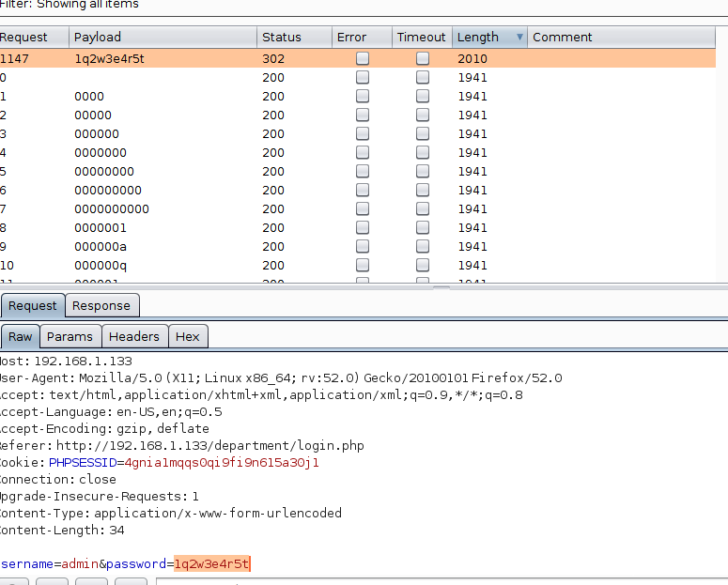Screen dimensions: 728x585
Task: Tick the Timeout checkbox for request 1147
Action: pos(423,58)
